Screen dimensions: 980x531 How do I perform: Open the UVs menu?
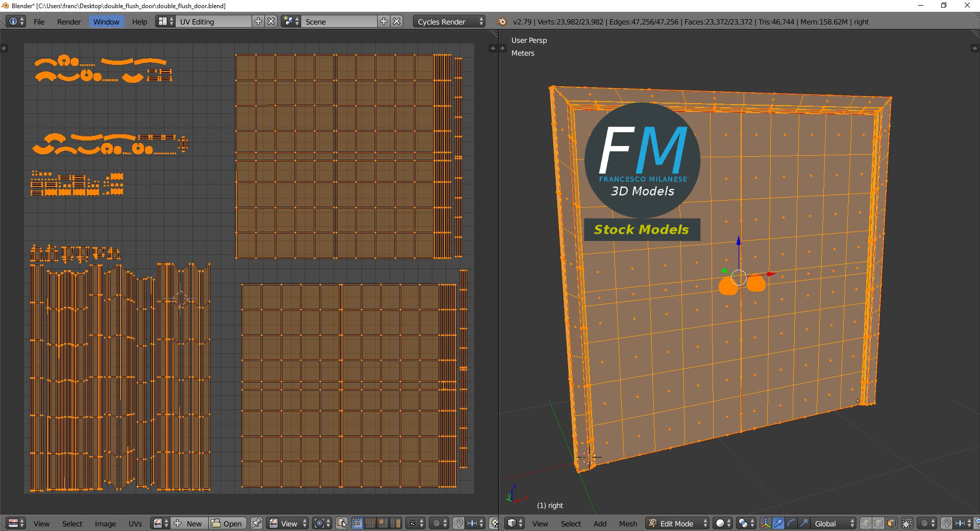(135, 523)
